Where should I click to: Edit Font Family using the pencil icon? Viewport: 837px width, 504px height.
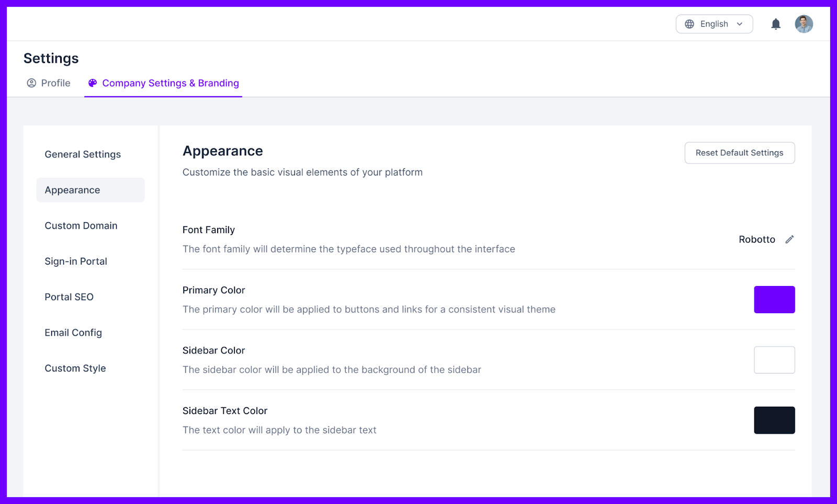[x=789, y=239]
